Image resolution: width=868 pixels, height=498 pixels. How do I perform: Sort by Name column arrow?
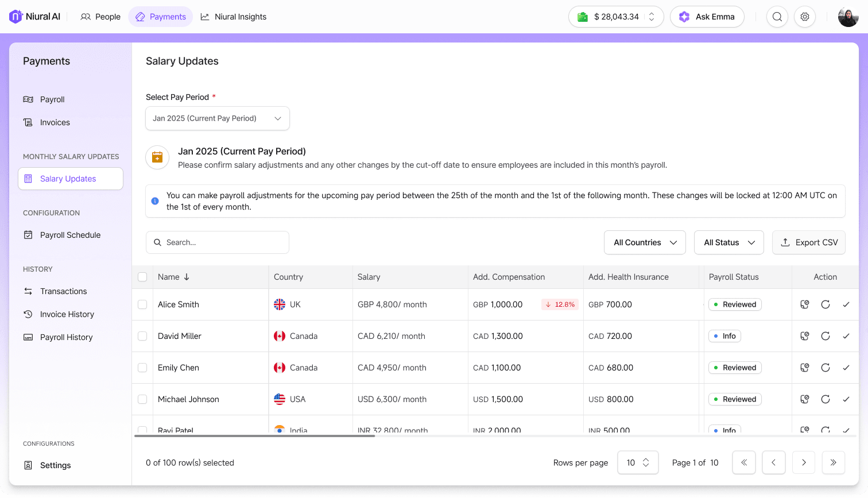point(187,277)
